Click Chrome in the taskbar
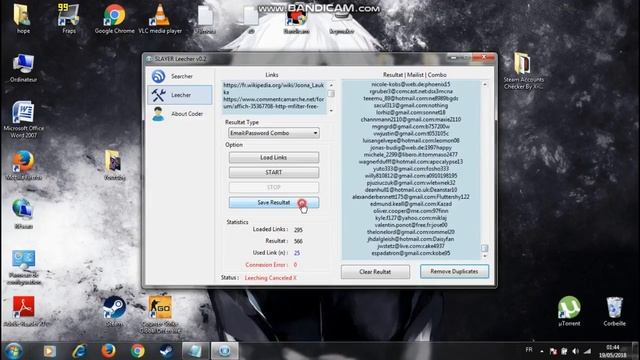Screen dimensions: 640x360 (138, 351)
